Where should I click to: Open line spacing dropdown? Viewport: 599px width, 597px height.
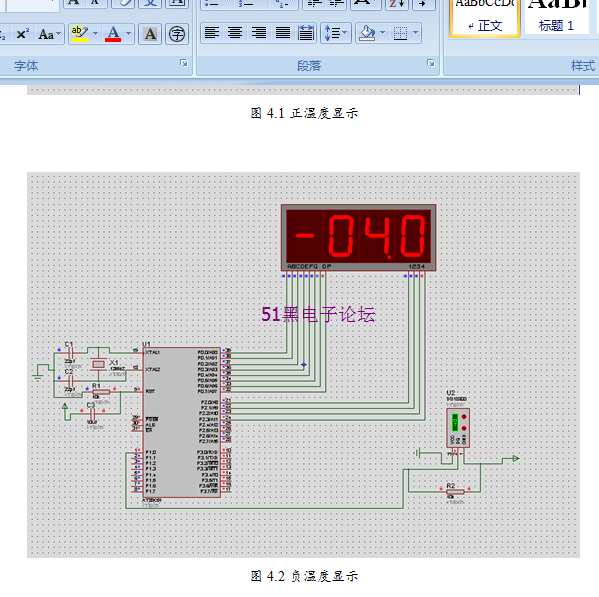point(336,33)
